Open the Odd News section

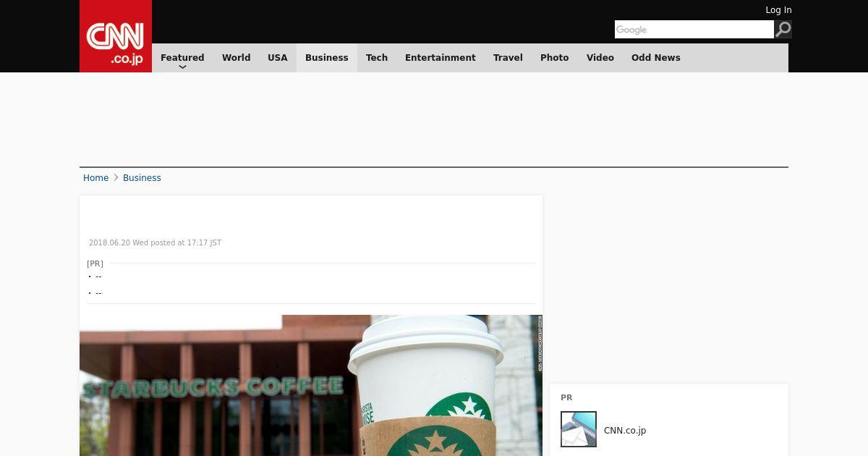coord(656,57)
